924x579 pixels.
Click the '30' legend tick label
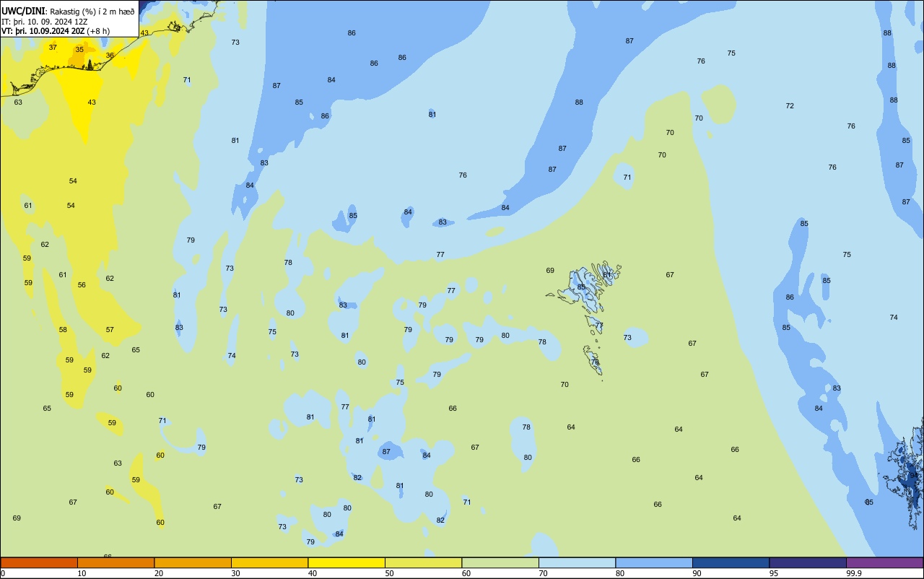[x=235, y=573]
